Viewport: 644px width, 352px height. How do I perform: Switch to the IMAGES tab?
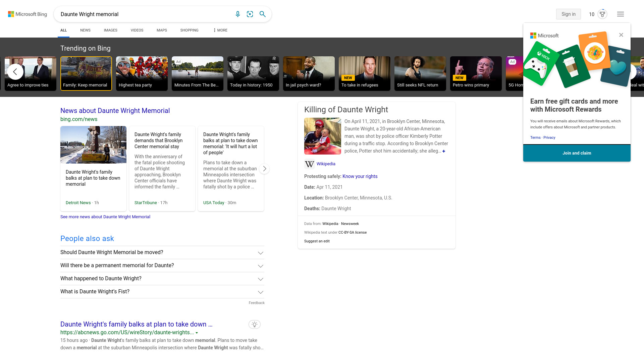coord(110,30)
